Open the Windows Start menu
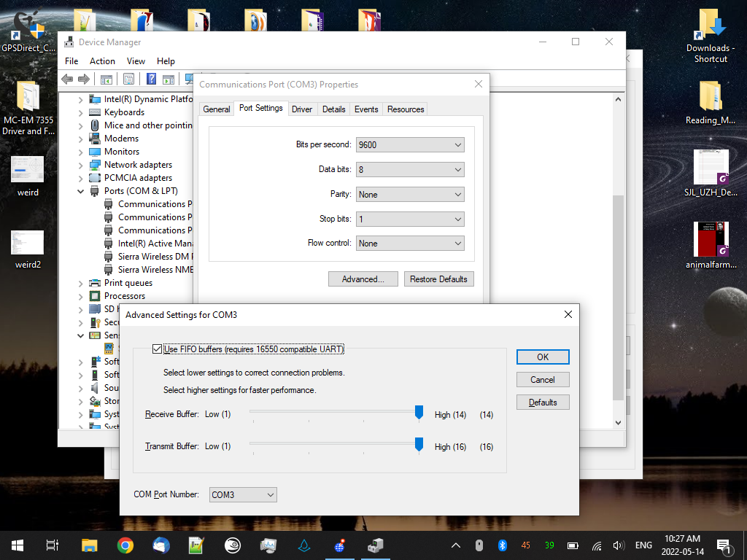 18,545
